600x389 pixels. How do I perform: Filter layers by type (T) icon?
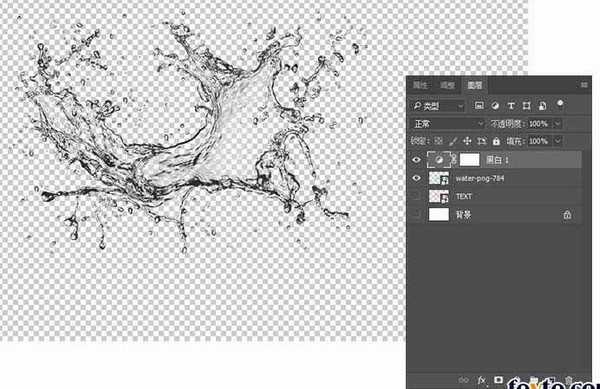511,106
